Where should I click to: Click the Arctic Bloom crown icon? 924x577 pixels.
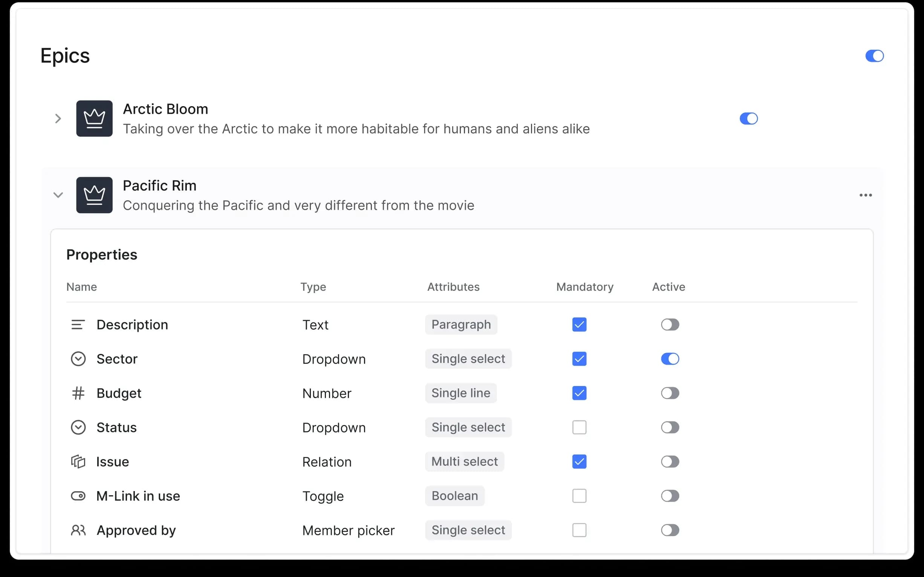94,118
